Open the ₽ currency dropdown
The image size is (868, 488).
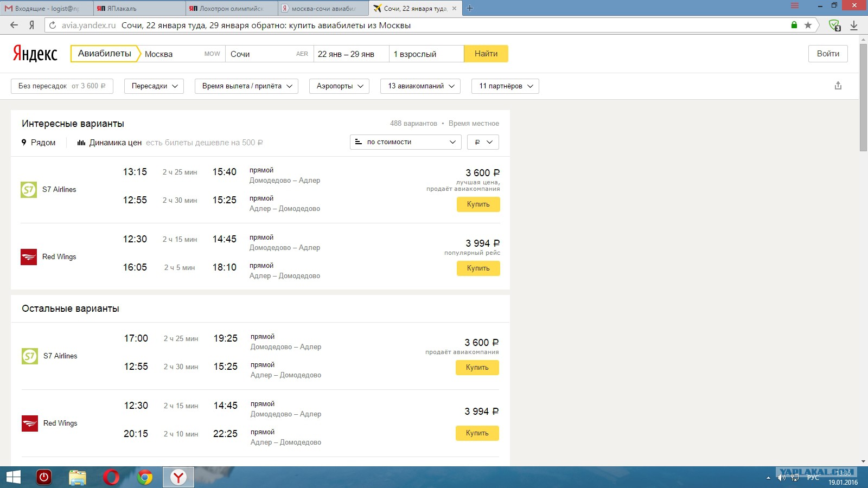[483, 142]
